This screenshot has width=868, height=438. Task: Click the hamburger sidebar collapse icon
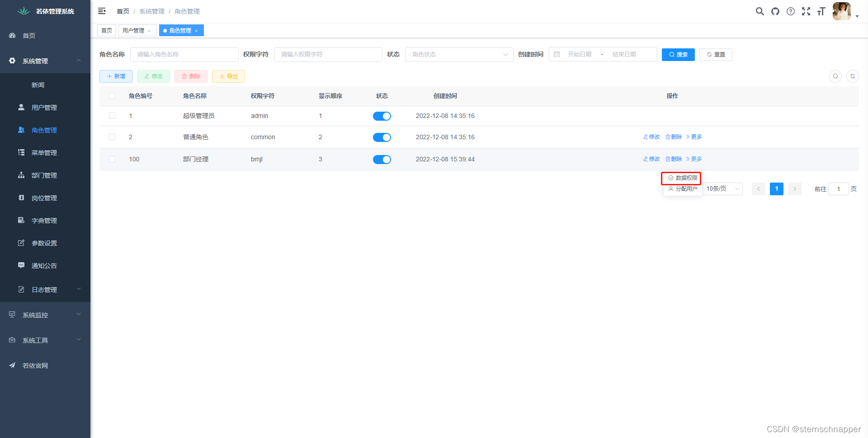pos(101,11)
